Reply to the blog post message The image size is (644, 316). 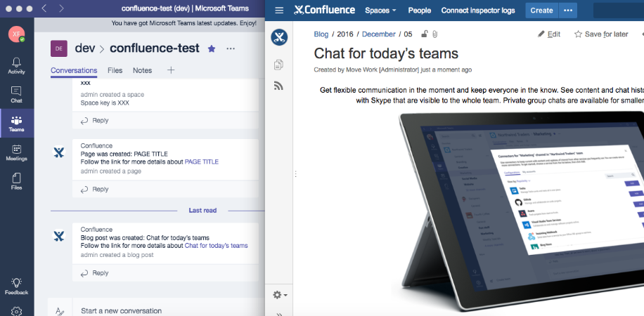pyautogui.click(x=94, y=273)
